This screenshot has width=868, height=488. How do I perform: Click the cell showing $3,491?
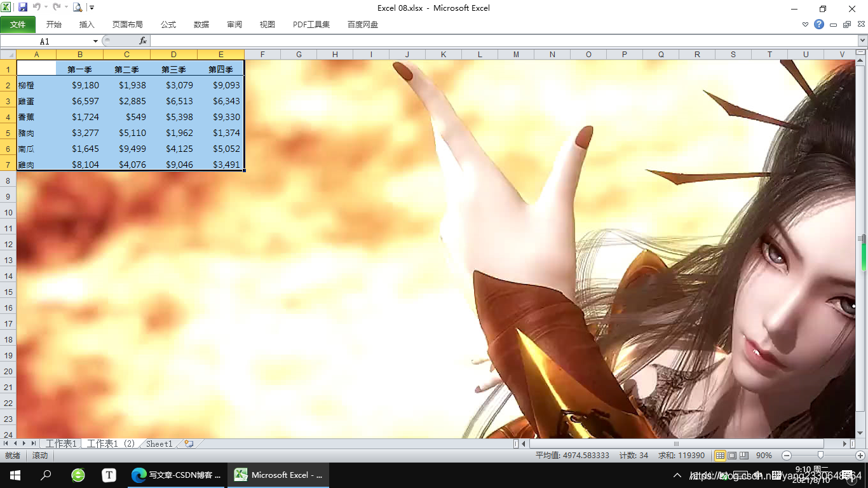[220, 165]
